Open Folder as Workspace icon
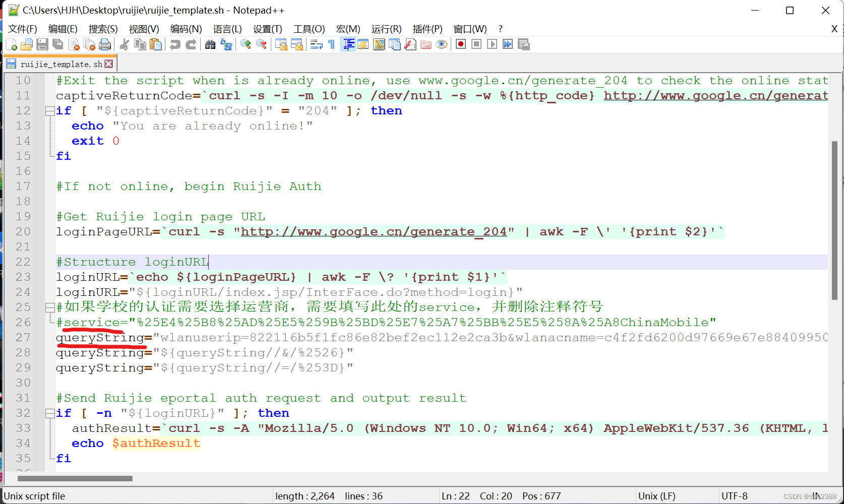The width and height of the screenshot is (844, 504). click(426, 44)
